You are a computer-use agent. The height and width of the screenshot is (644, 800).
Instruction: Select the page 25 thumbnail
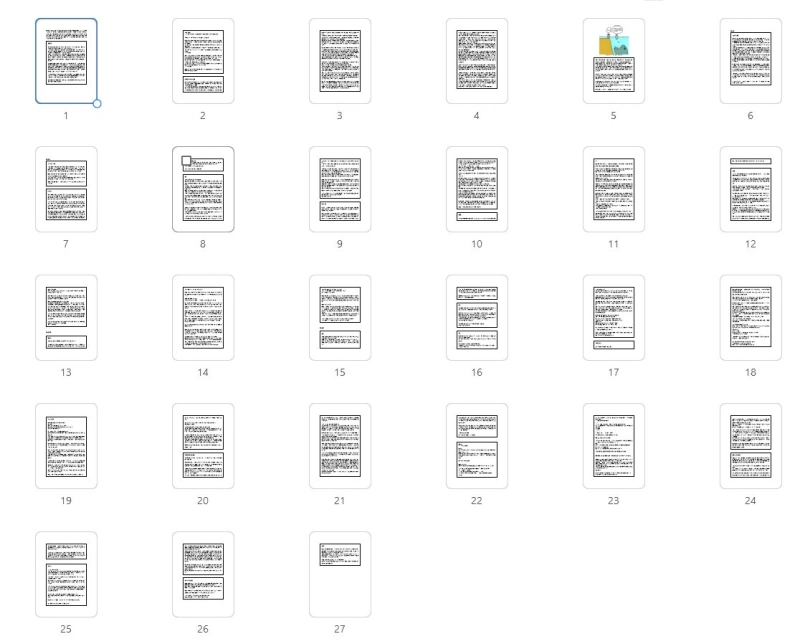(x=66, y=573)
